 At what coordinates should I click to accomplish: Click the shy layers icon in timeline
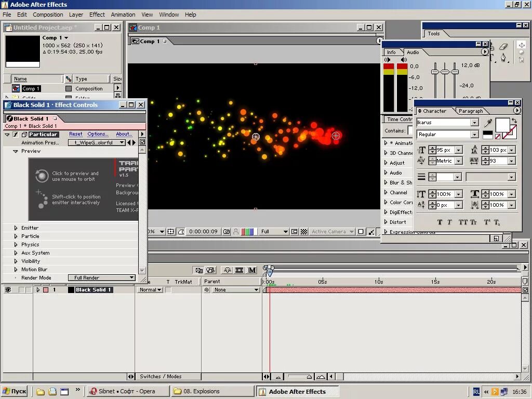tap(228, 270)
